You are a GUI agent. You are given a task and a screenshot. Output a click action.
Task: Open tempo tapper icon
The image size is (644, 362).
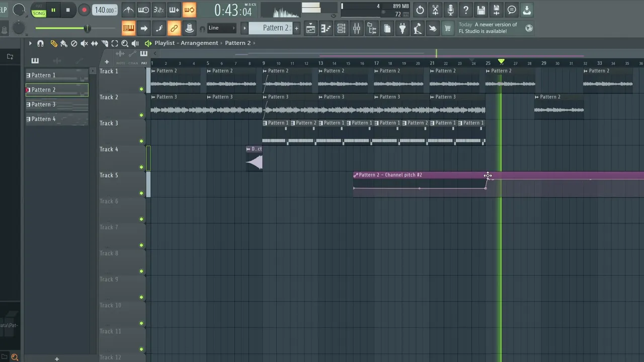tap(418, 29)
